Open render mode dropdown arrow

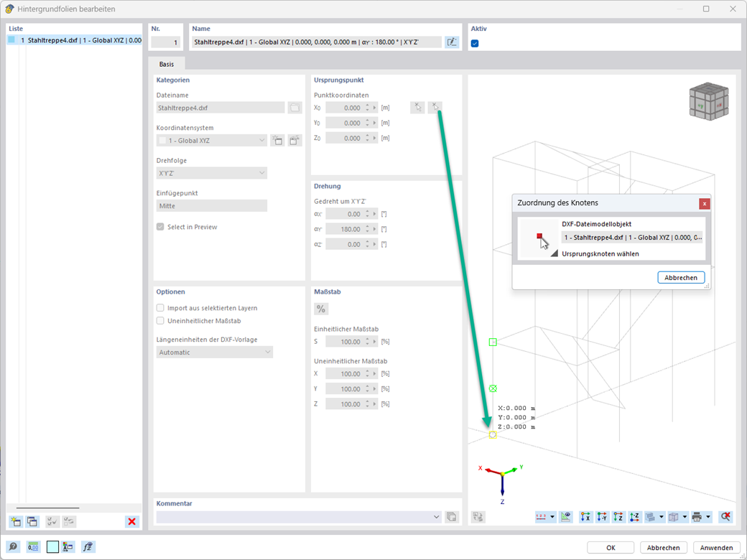(662, 517)
